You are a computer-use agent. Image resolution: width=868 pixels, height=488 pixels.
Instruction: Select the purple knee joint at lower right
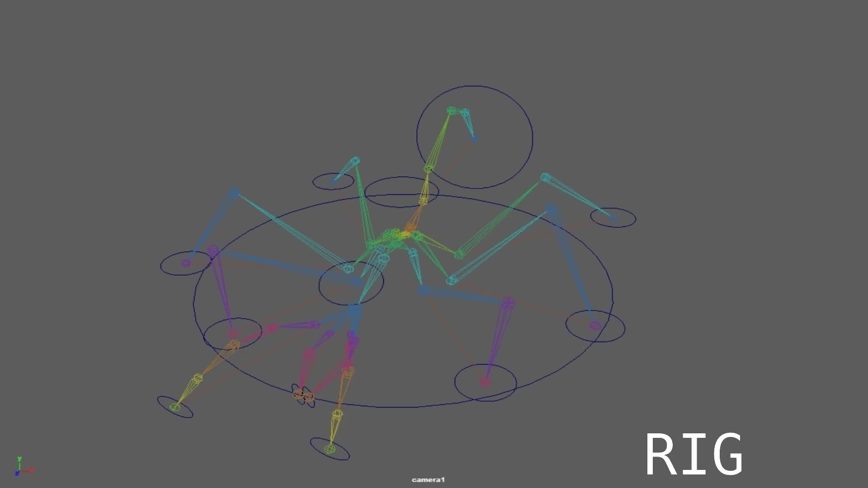(508, 303)
